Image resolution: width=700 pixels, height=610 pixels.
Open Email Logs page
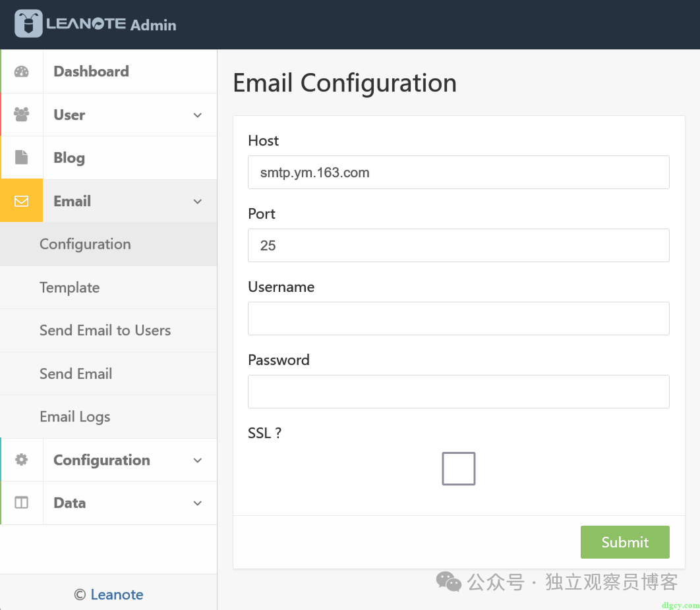[x=74, y=416]
